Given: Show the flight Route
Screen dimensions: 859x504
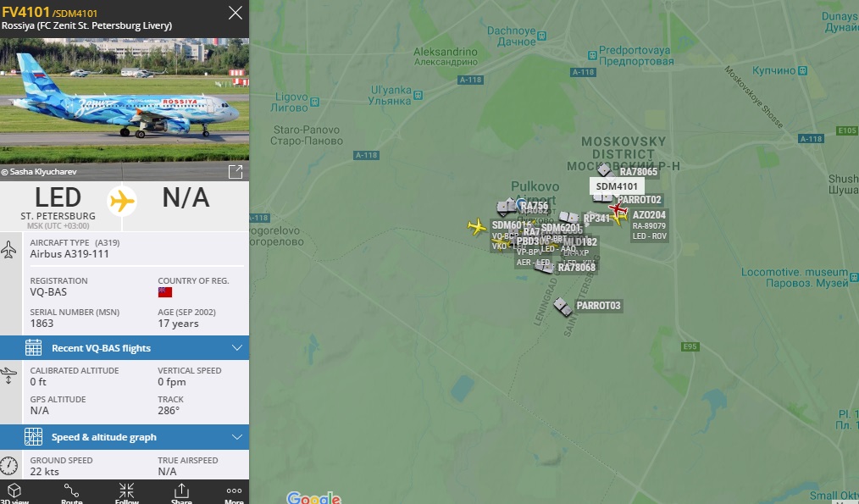Looking at the screenshot, I should click(x=72, y=493).
